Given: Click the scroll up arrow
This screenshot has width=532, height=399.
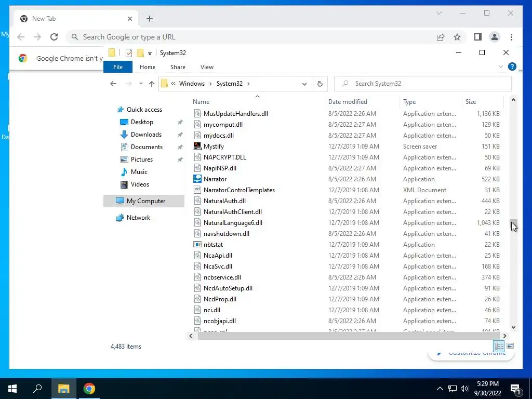Looking at the screenshot, I should pyautogui.click(x=513, y=100).
